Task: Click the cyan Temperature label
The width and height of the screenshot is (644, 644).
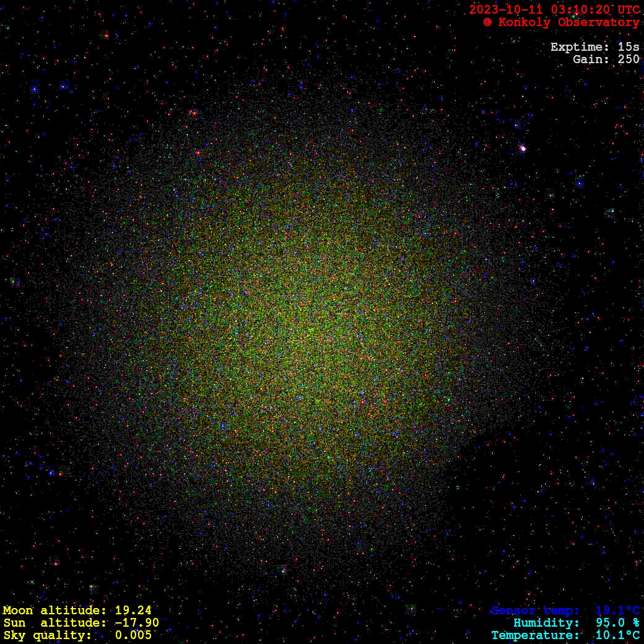Action: pos(535,635)
